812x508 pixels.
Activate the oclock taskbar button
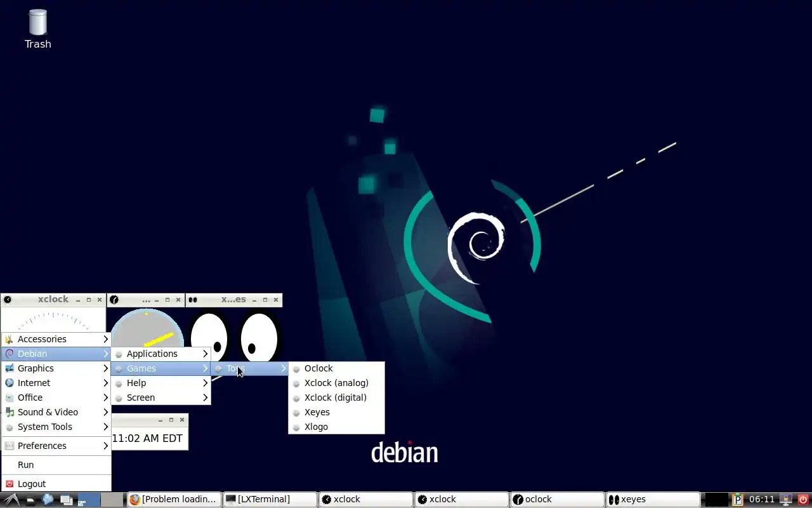pyautogui.click(x=558, y=500)
